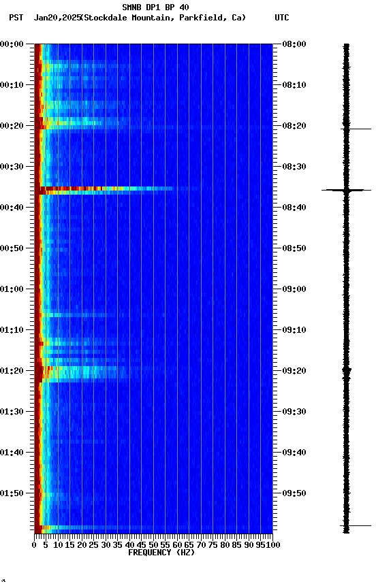Click the 'FREQUENCY (HZ)' axis label
Viewport: 376px width, 588px height.
[x=161, y=553]
